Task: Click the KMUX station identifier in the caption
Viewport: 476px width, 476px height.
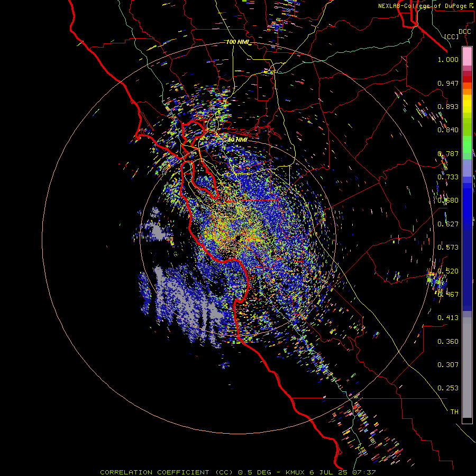Action: pos(296,472)
